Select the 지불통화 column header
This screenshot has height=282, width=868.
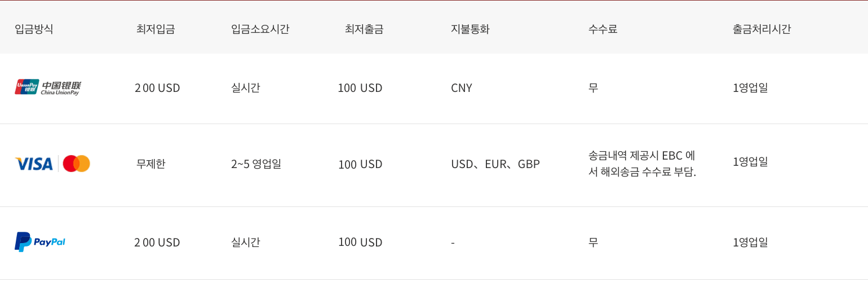pos(470,29)
